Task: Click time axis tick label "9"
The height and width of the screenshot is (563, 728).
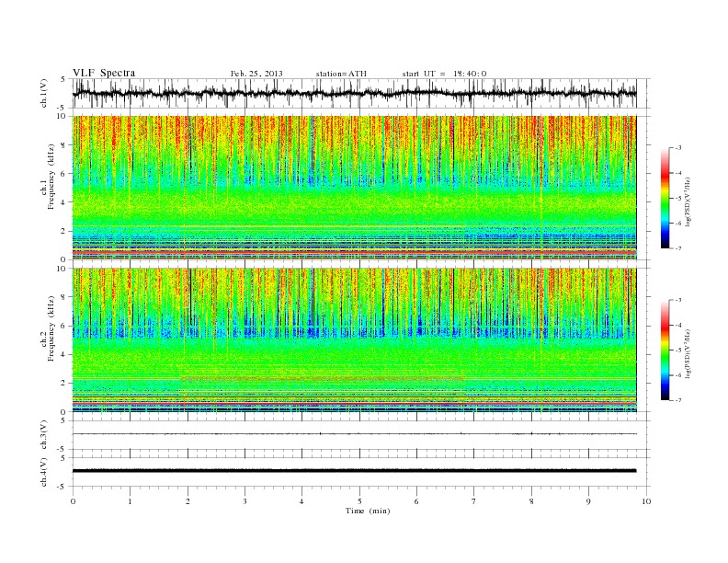Action: [x=588, y=501]
